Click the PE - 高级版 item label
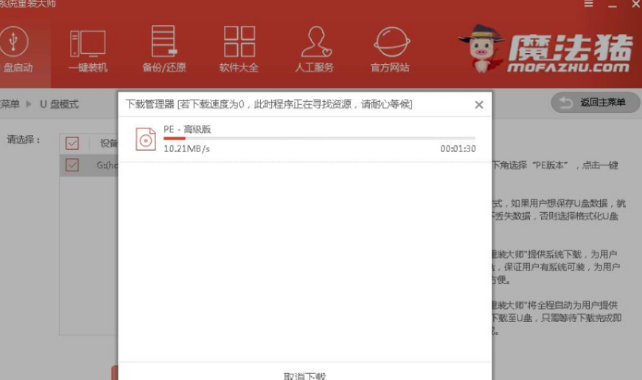 187,129
